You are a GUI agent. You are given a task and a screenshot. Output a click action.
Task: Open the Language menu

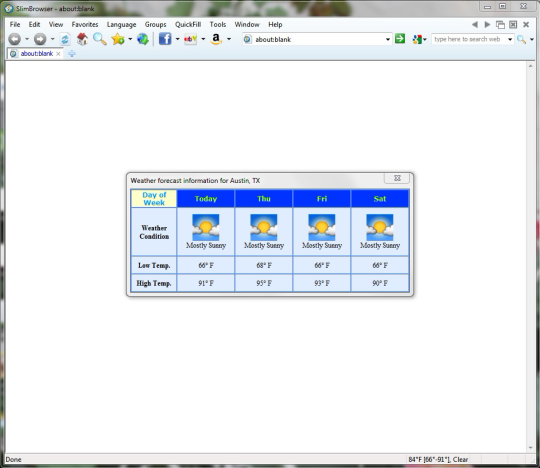121,24
